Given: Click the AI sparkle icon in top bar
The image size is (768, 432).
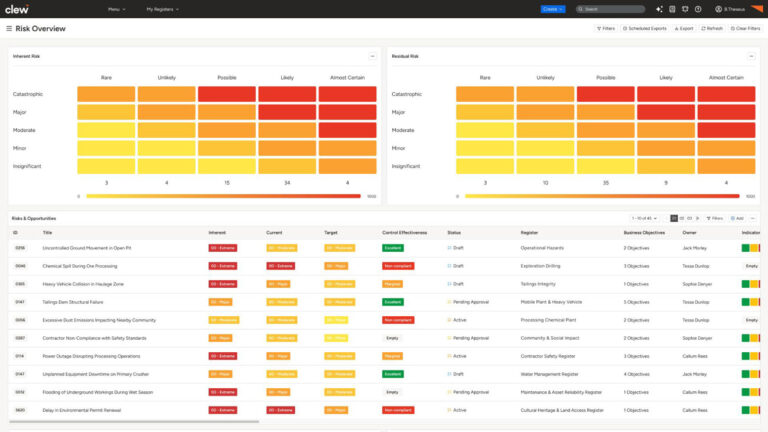Looking at the screenshot, I should (659, 9).
